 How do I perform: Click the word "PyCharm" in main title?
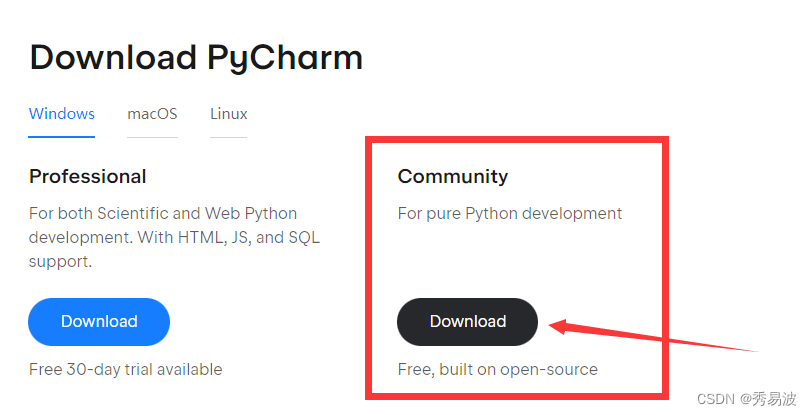coord(285,57)
